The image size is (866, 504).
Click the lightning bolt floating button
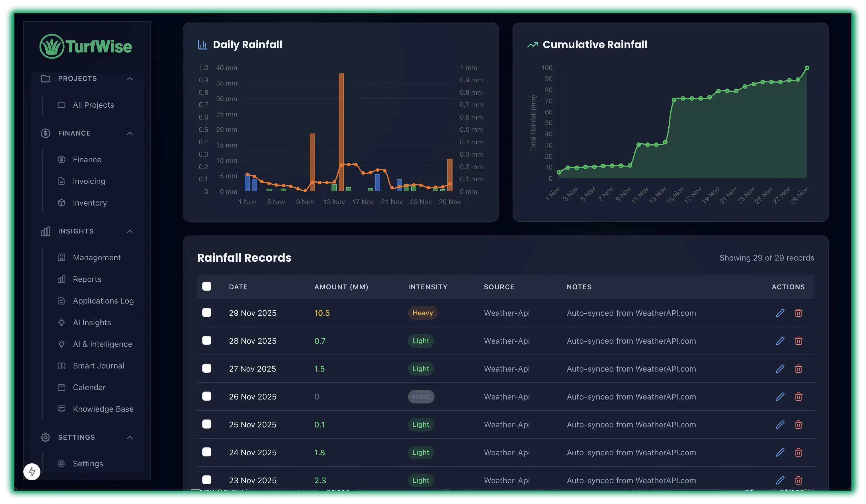point(32,472)
